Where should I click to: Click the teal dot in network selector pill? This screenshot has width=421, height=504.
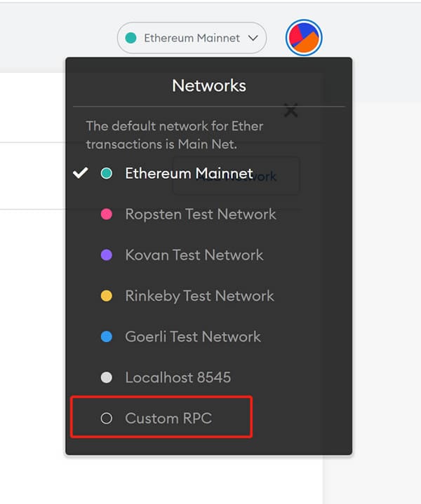[x=131, y=38]
